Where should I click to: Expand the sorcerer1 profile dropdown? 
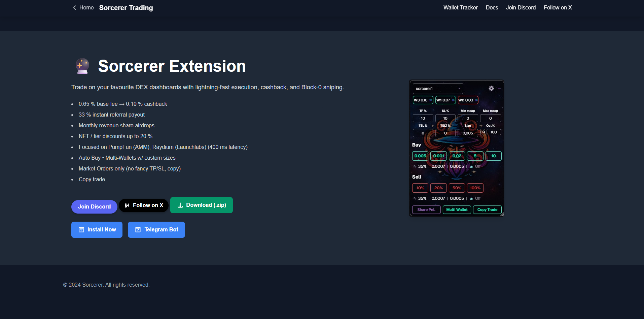438,89
